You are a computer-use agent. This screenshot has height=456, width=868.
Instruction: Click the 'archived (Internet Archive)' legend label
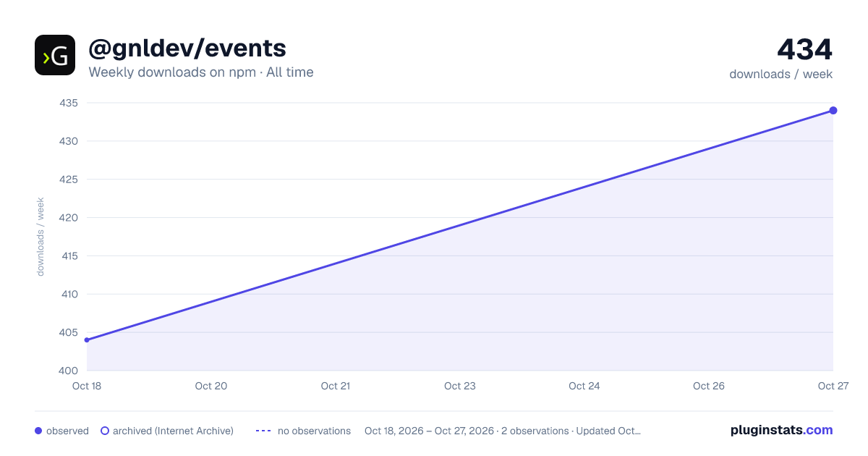coord(173,431)
